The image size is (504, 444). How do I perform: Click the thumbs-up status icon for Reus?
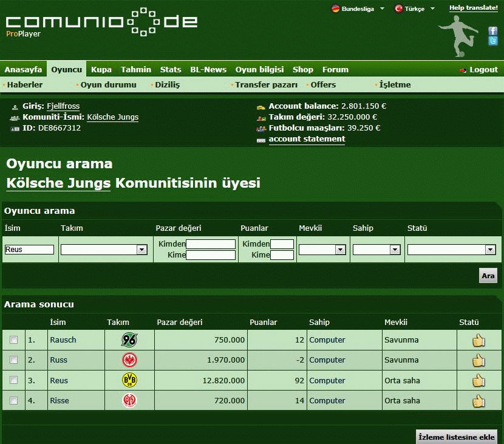pos(478,381)
